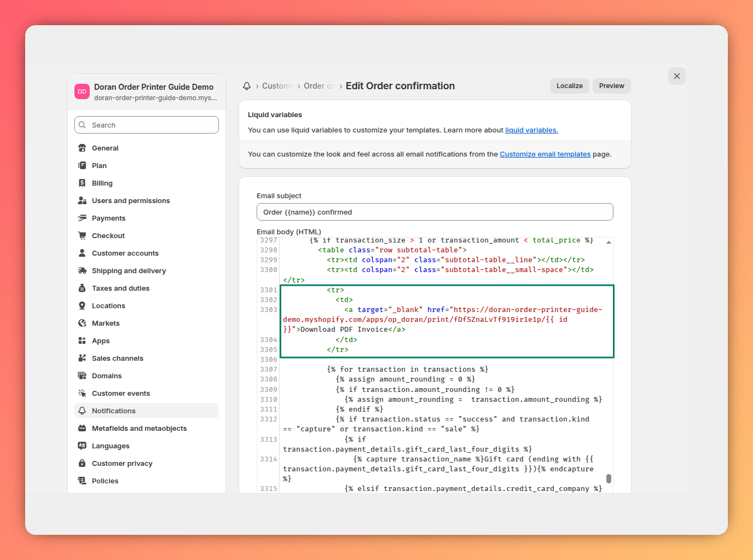The height and width of the screenshot is (560, 753).
Task: Click the Billing receipt icon
Action: coord(82,183)
